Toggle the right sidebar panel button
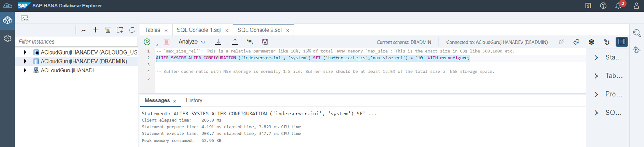This screenshot has height=147, width=644. tap(621, 42)
